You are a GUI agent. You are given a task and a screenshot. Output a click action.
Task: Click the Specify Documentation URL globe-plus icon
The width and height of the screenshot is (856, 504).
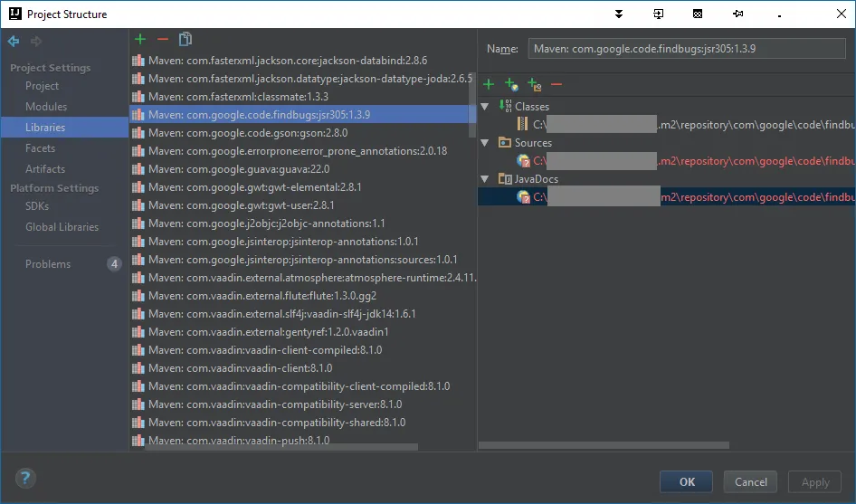click(511, 84)
